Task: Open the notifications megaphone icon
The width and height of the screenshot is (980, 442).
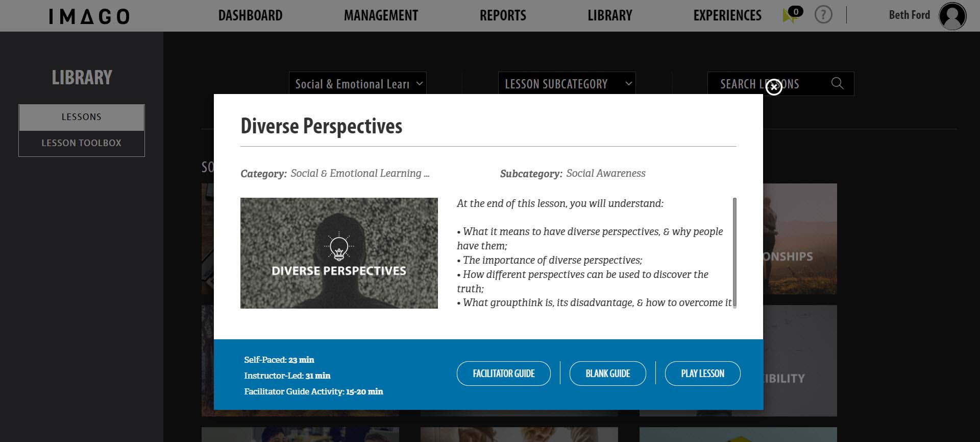Action: pyautogui.click(x=792, y=14)
